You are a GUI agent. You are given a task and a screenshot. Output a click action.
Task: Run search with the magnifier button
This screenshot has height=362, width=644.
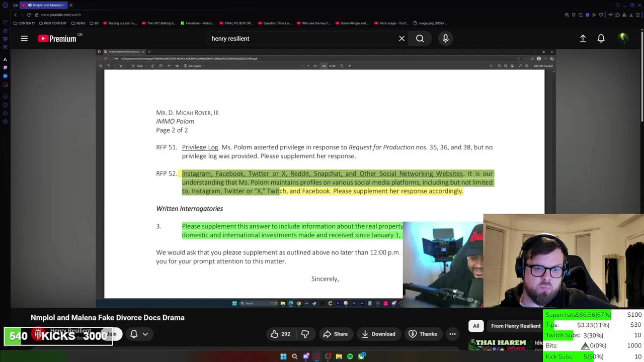click(420, 38)
